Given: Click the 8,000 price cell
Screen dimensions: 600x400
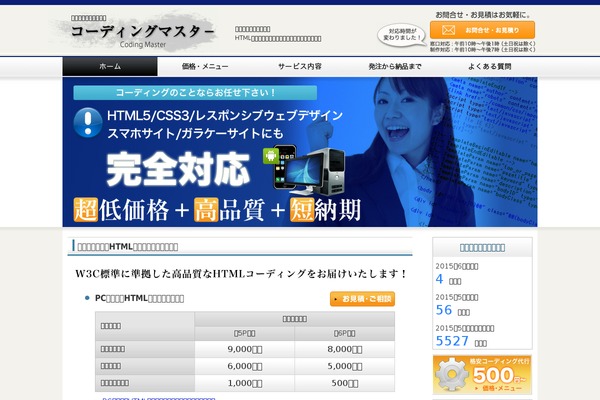Looking at the screenshot, I should [x=345, y=349].
